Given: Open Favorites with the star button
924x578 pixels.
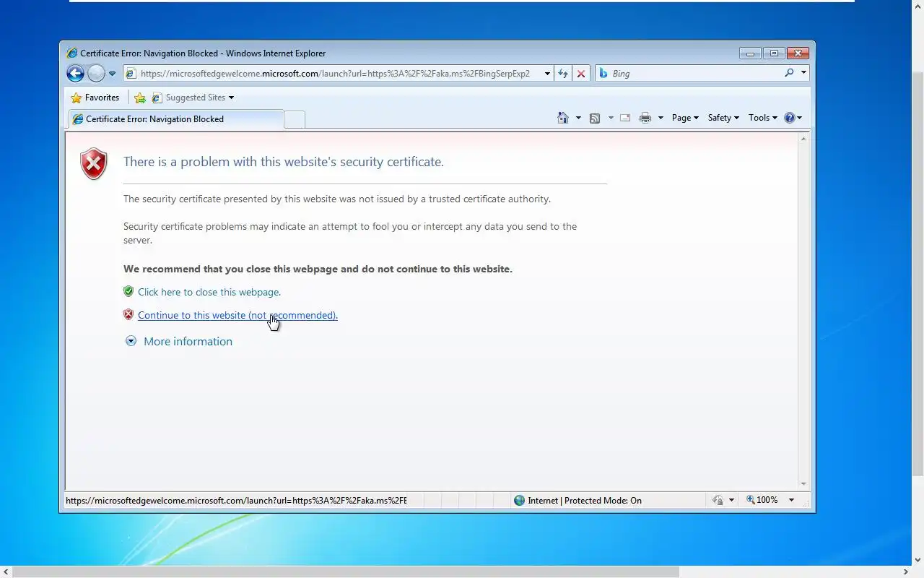Looking at the screenshot, I should tap(95, 98).
